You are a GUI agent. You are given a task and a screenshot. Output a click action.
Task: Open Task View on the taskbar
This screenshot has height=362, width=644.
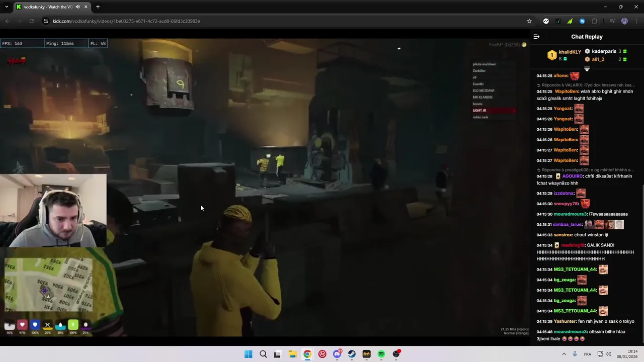coord(277,354)
